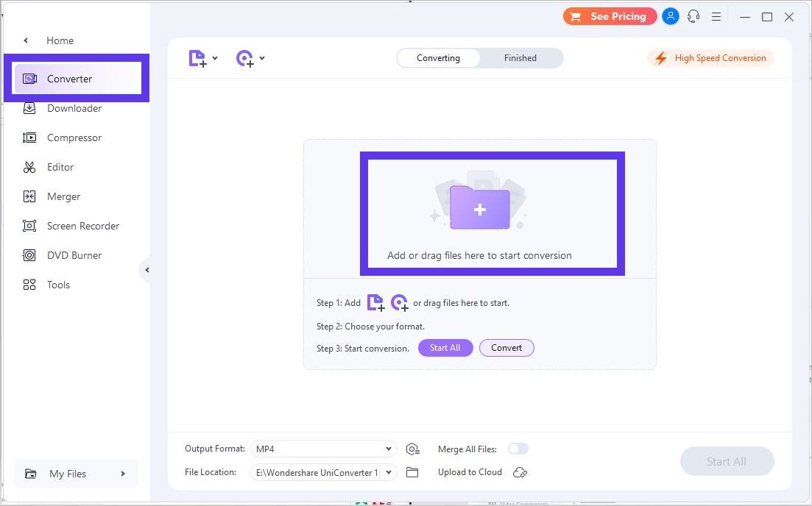Open the hamburger menu icon
Image resolution: width=812 pixels, height=506 pixels.
716,17
